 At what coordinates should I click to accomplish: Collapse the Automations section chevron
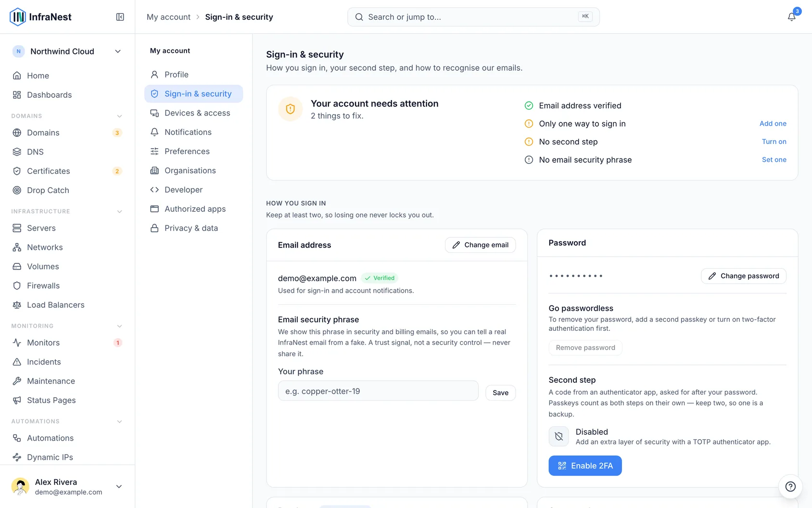click(120, 421)
